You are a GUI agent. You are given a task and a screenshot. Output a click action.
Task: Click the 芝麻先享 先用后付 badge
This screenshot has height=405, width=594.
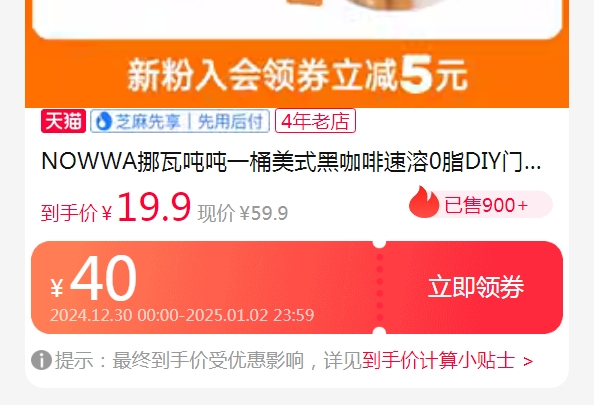[x=180, y=121]
